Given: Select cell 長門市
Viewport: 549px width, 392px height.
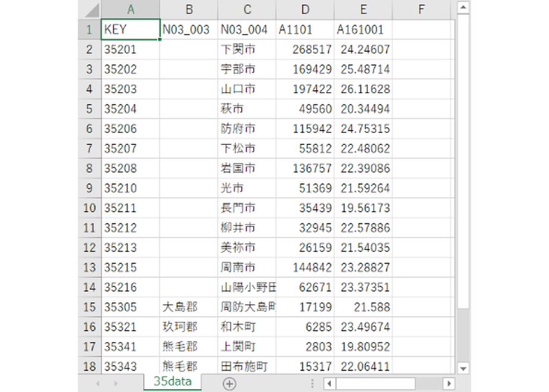Looking at the screenshot, I should [x=247, y=208].
